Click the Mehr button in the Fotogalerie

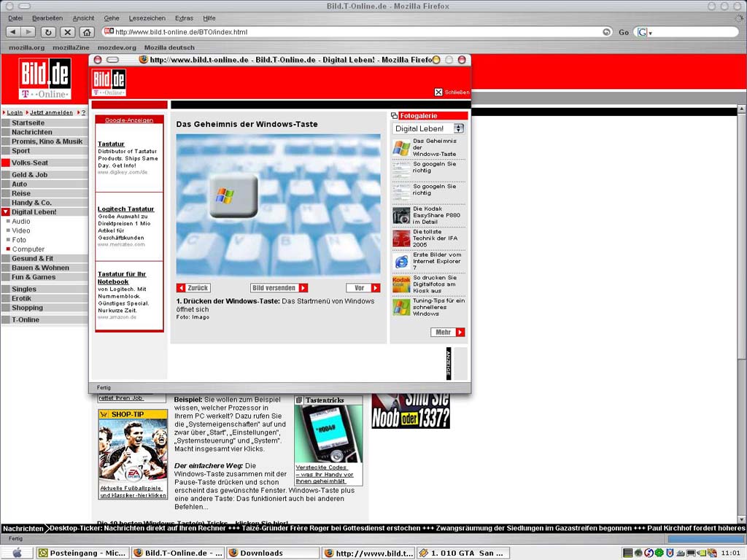448,332
